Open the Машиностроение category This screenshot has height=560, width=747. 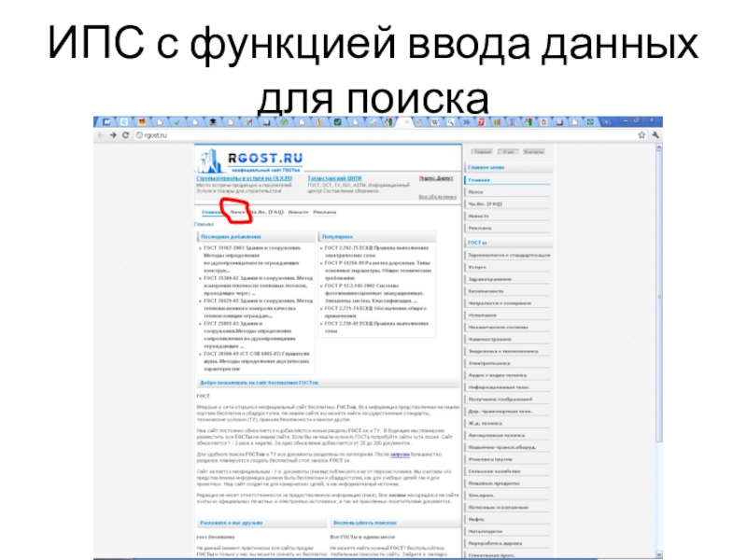point(507,339)
